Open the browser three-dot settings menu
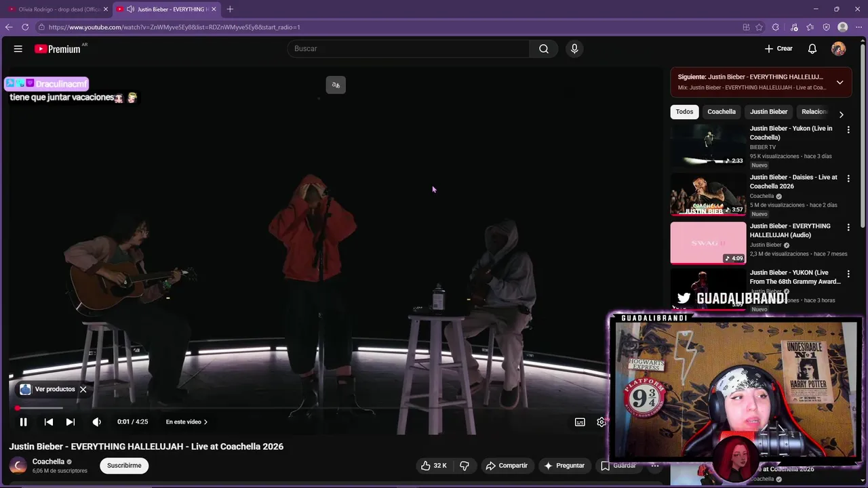 click(859, 27)
